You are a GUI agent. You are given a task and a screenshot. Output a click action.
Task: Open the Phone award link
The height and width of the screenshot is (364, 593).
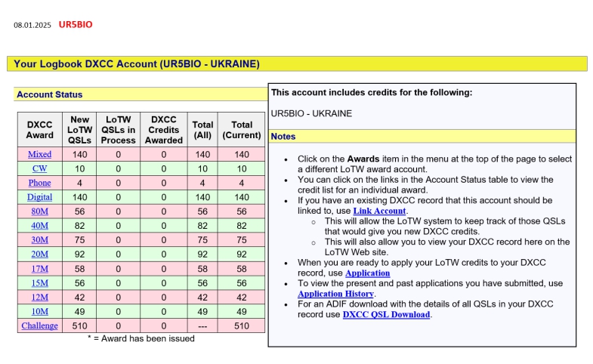click(39, 183)
